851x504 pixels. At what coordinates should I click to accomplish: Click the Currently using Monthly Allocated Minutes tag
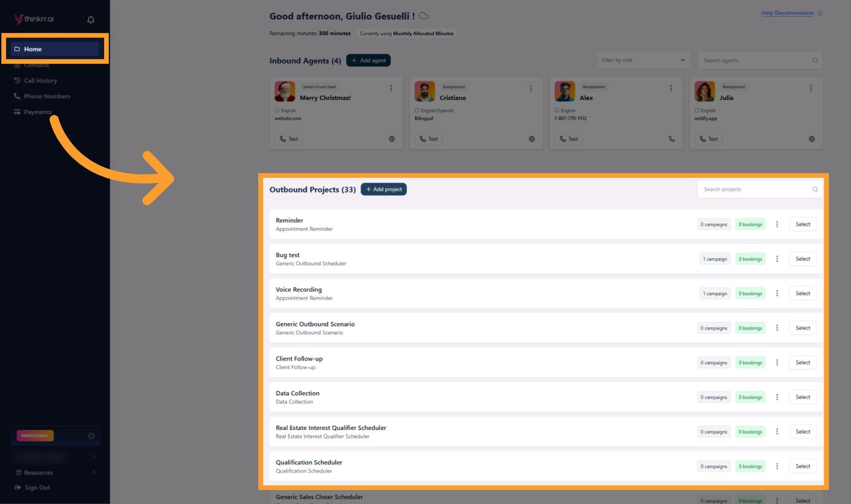click(x=407, y=34)
